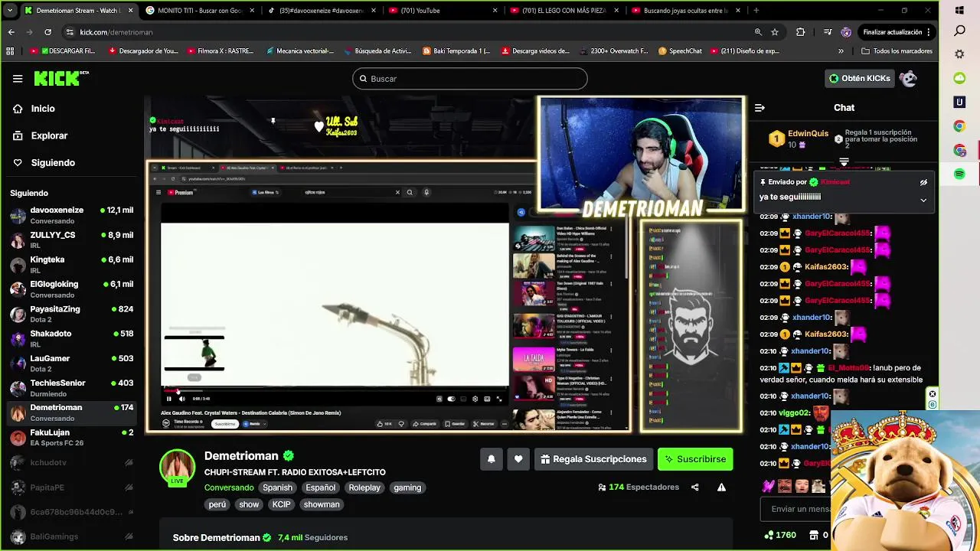Viewport: 980px width, 551px height.
Task: Go back in browser history
Action: pyautogui.click(x=11, y=32)
